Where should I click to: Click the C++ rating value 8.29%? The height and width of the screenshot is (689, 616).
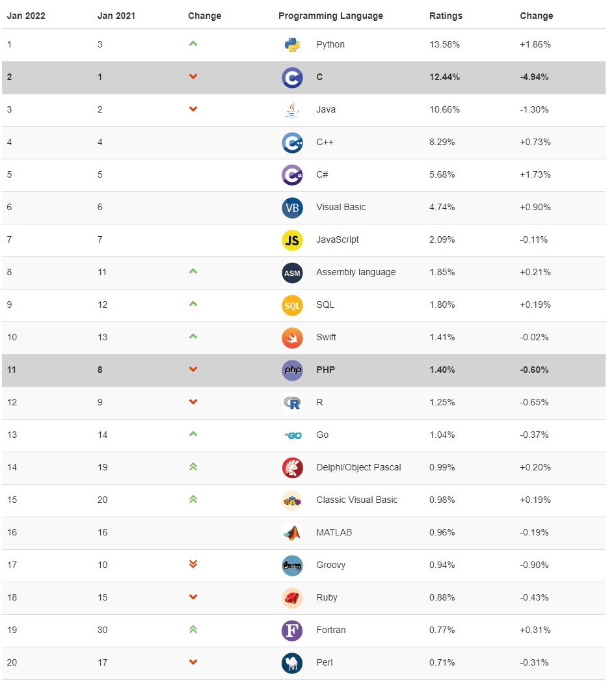point(442,142)
